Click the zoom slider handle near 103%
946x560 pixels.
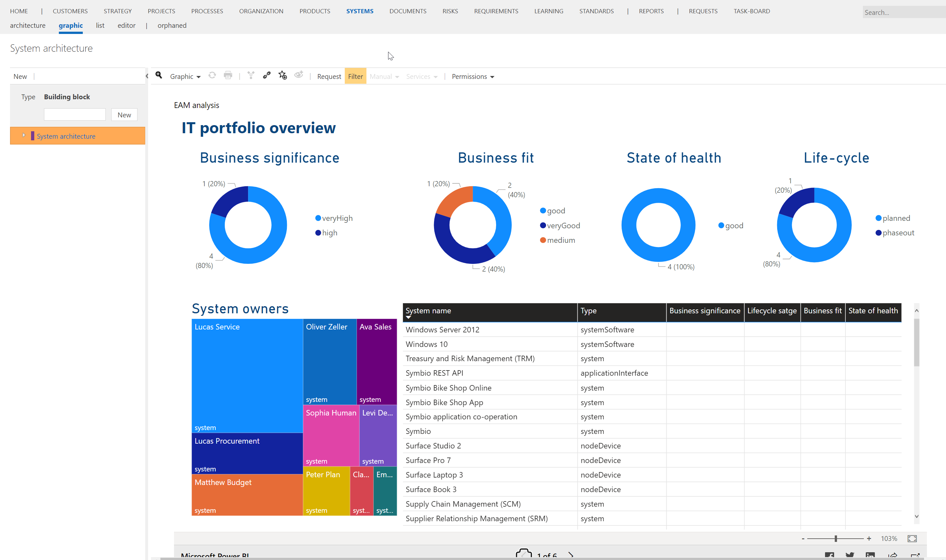[836, 538]
